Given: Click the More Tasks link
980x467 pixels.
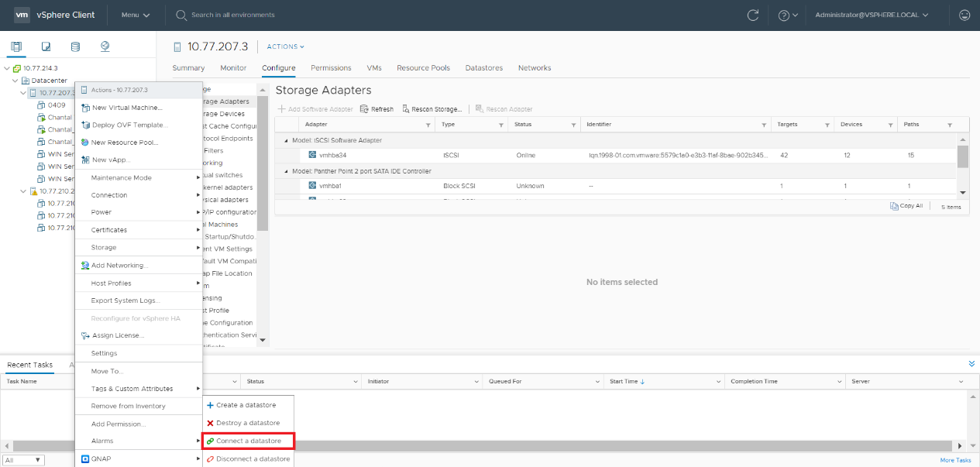Looking at the screenshot, I should click(x=955, y=460).
